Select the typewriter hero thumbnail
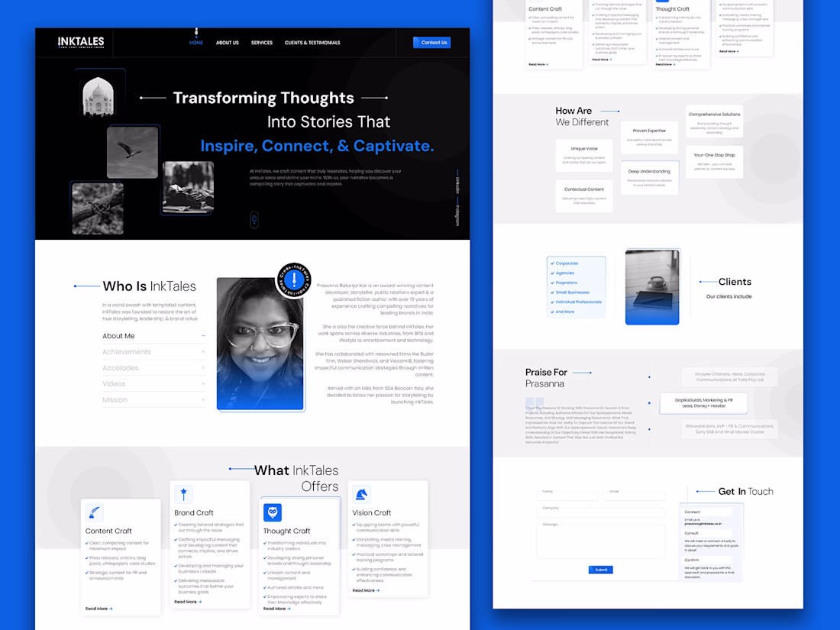 point(188,188)
